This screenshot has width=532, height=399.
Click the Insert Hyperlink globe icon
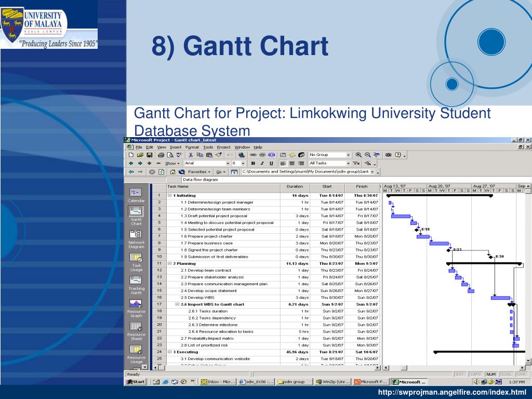(x=242, y=155)
